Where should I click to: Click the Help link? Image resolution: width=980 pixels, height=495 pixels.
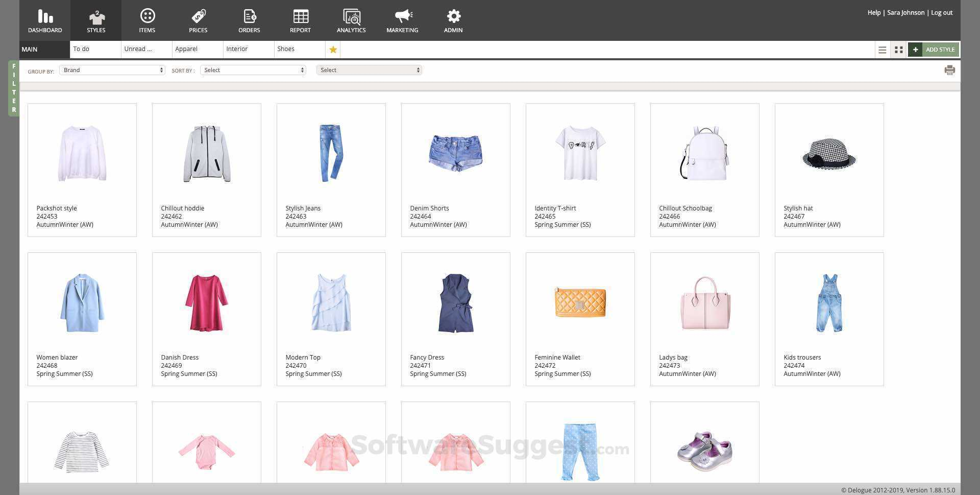tap(874, 13)
